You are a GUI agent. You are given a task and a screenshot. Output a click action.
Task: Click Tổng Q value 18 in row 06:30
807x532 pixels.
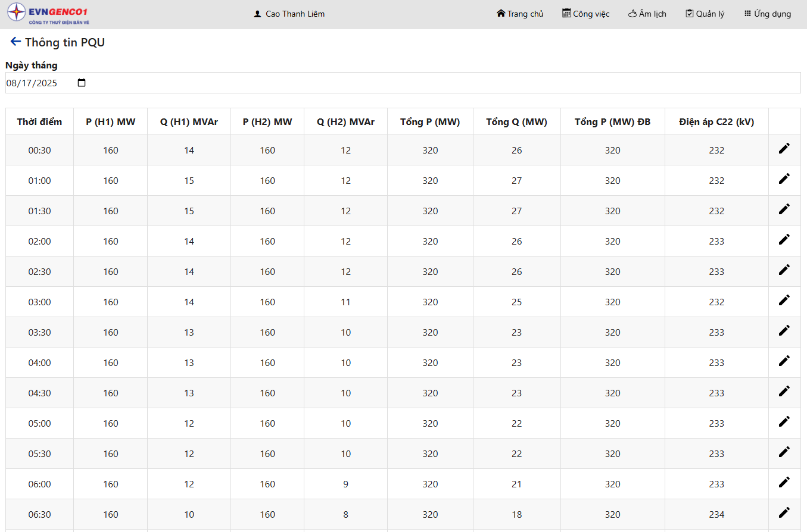point(516,515)
